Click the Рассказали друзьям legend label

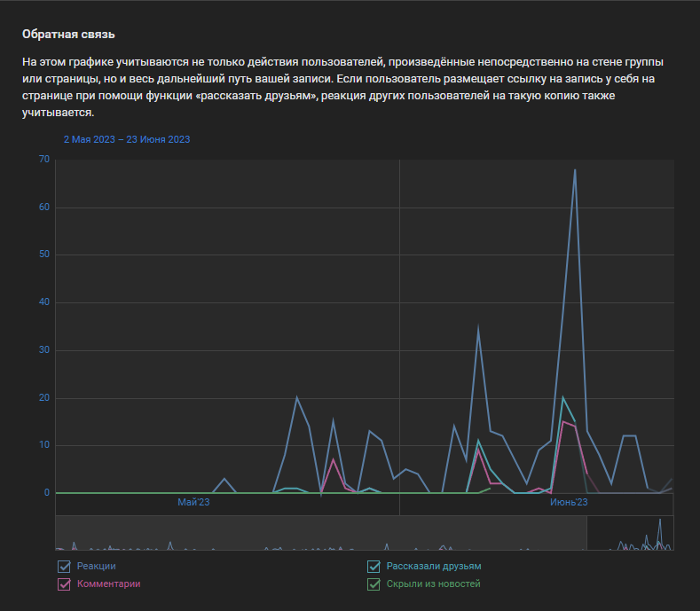click(433, 566)
